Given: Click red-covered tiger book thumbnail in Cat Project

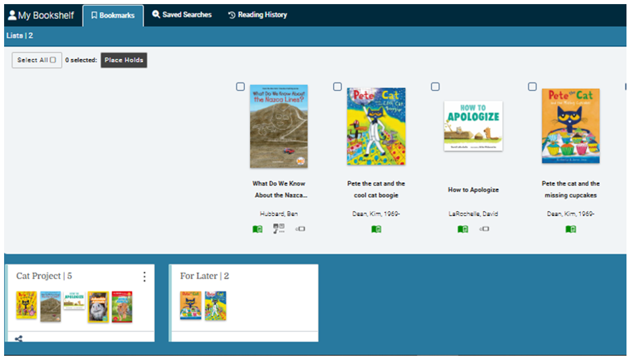Looking at the screenshot, I should pos(122,307).
